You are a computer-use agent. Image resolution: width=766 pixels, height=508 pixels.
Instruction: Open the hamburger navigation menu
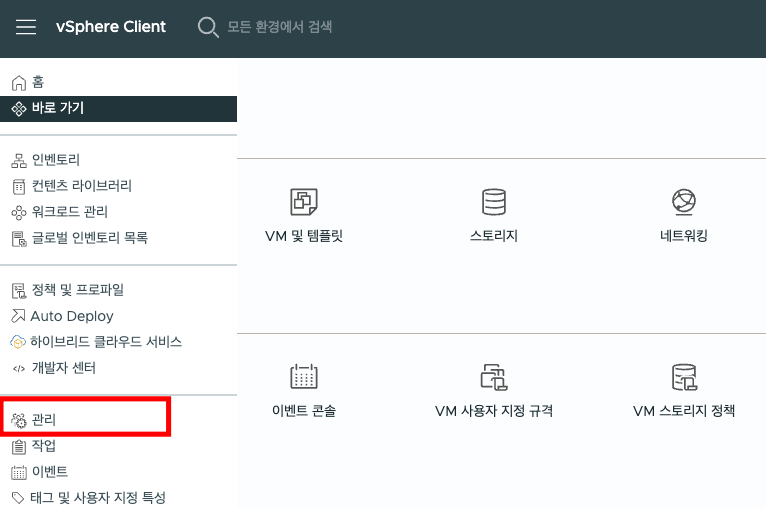click(x=26, y=26)
